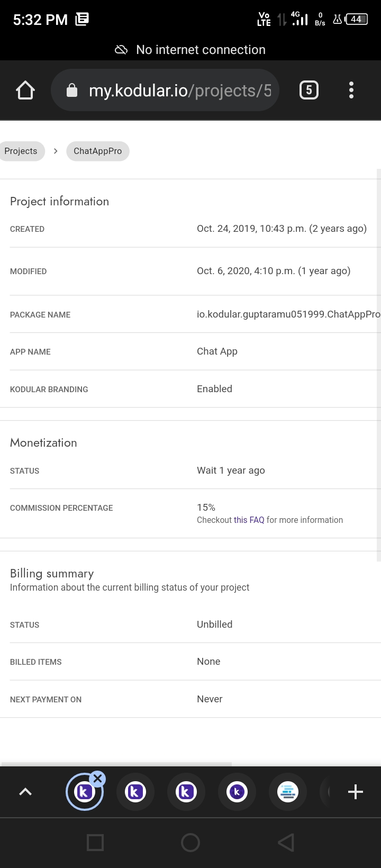Tap the lock icon in the address bar
Viewport: 381px width, 868px height.
(72, 91)
